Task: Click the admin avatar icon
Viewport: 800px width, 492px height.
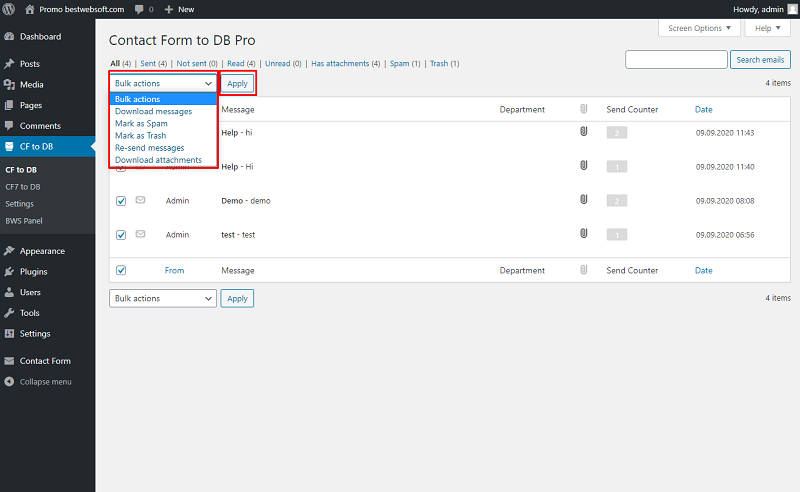Action: 792,9
